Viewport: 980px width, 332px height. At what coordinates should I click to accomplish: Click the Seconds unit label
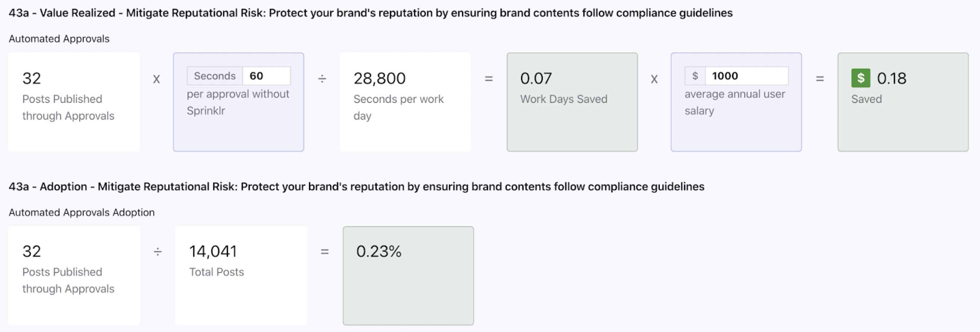(215, 76)
